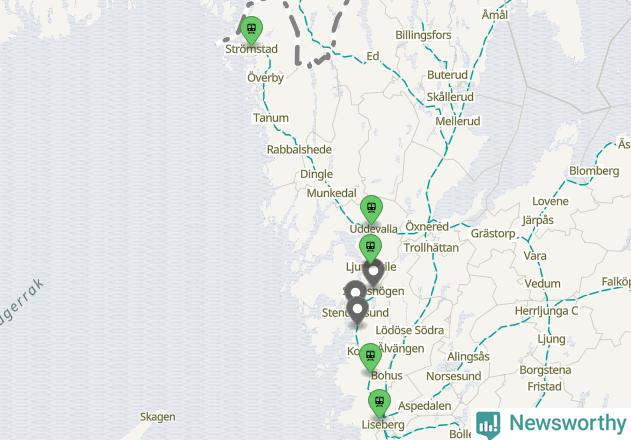Open the green train marker over Ljungskile
631x440 pixels.
[370, 248]
